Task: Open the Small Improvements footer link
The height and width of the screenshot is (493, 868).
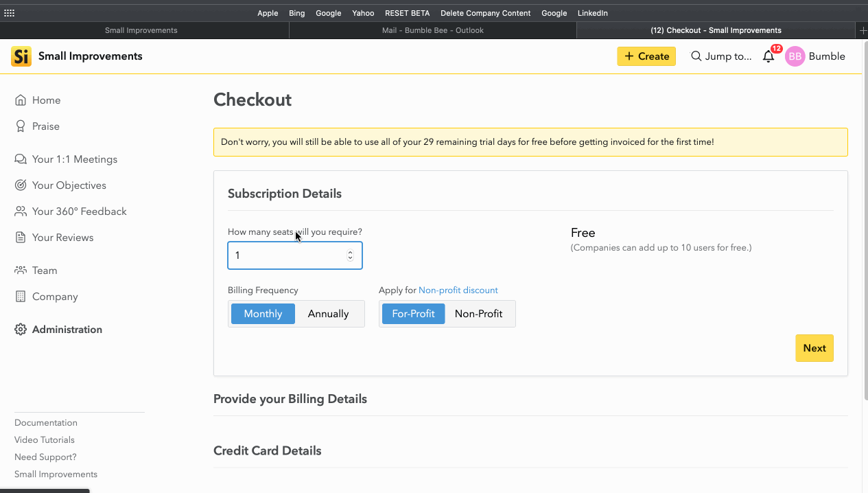Action: tap(56, 474)
